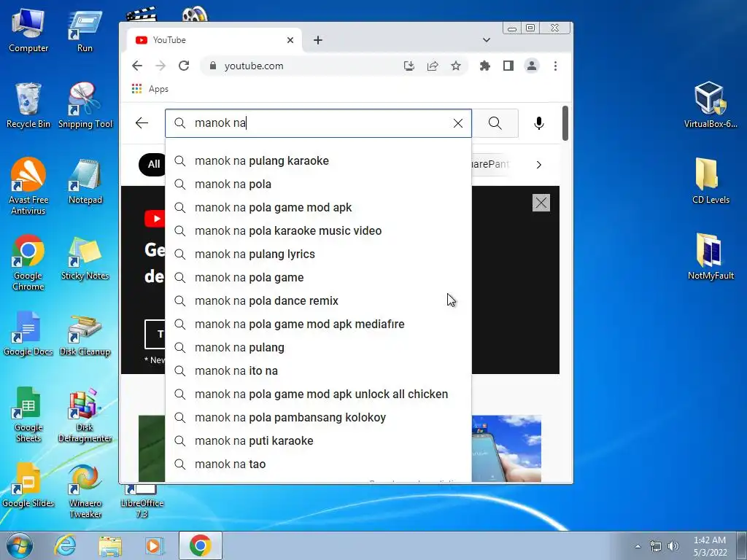Select manok na puti karaoke suggestion
The height and width of the screenshot is (560, 747).
(318, 441)
